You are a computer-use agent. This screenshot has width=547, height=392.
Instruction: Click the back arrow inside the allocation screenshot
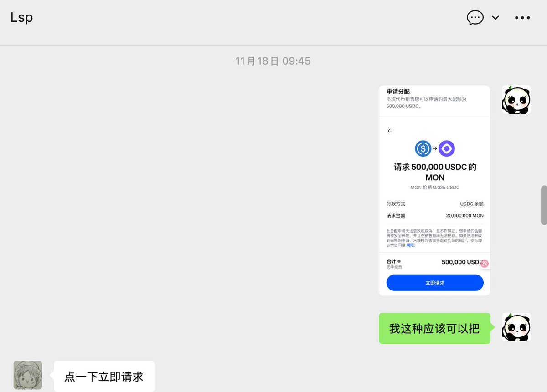coord(390,131)
